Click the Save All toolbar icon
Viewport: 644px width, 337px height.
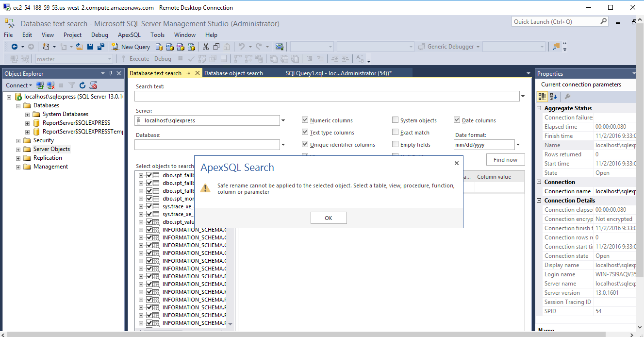coord(100,47)
